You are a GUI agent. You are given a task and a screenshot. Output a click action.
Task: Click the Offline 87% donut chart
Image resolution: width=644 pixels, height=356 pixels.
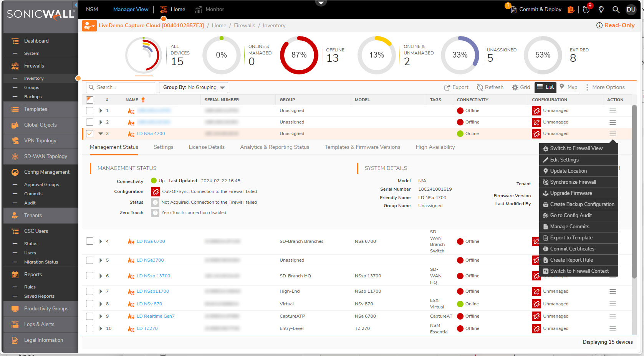[x=299, y=55]
